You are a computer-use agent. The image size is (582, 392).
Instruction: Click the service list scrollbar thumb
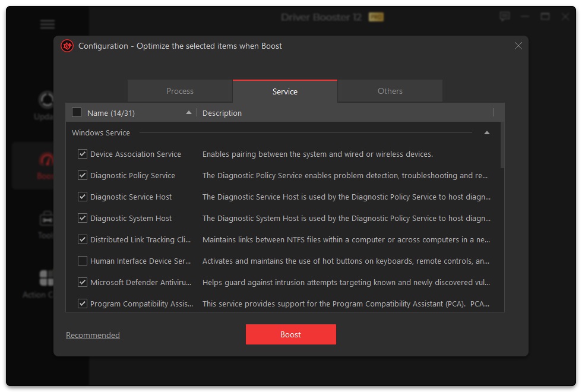click(x=502, y=145)
